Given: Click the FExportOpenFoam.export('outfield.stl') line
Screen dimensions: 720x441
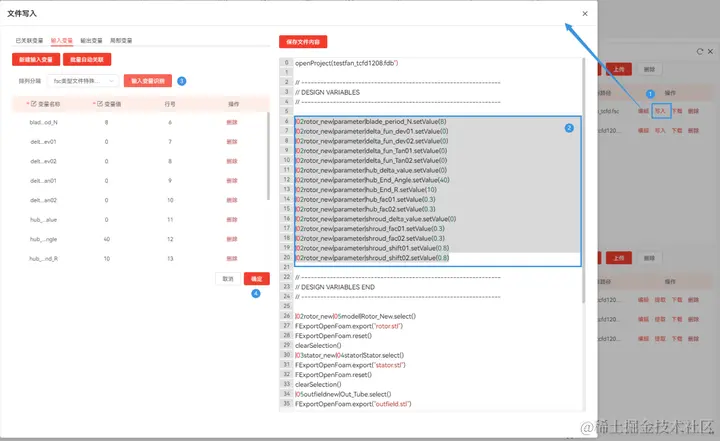Looking at the screenshot, I should tap(353, 404).
